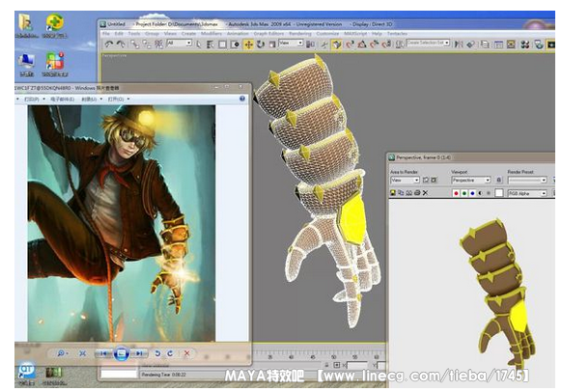Click the Mirror tool icon
562x392 pixels.
459,44
